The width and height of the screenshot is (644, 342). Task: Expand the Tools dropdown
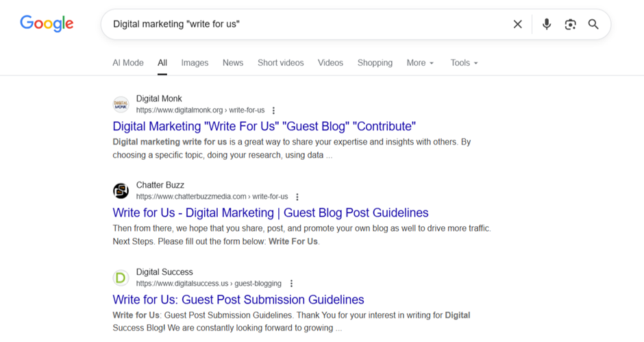click(x=464, y=62)
